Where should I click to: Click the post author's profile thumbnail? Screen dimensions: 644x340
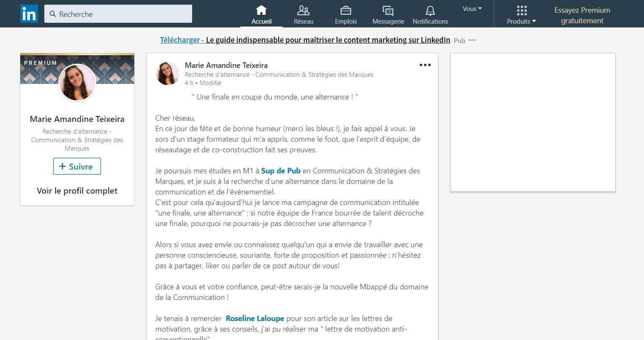(168, 73)
